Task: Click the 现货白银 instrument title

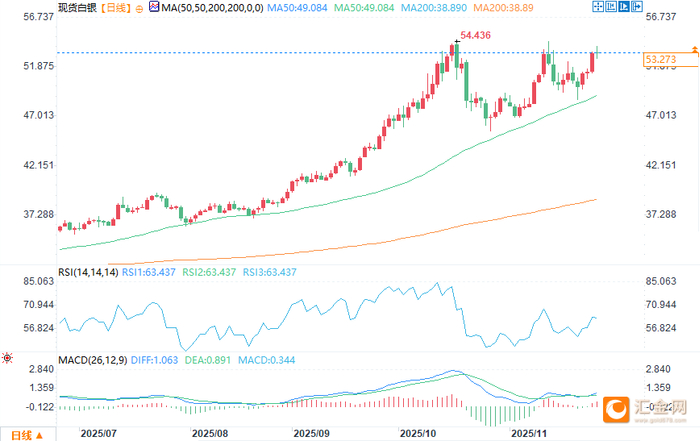Action: 77,8
